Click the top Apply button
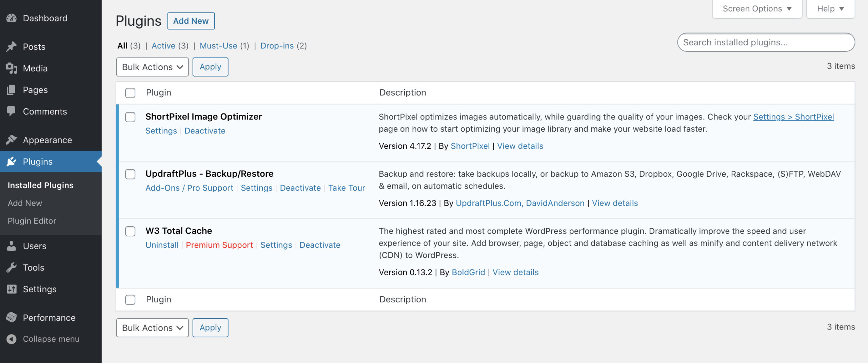Viewport: 868px width, 363px height. [210, 67]
